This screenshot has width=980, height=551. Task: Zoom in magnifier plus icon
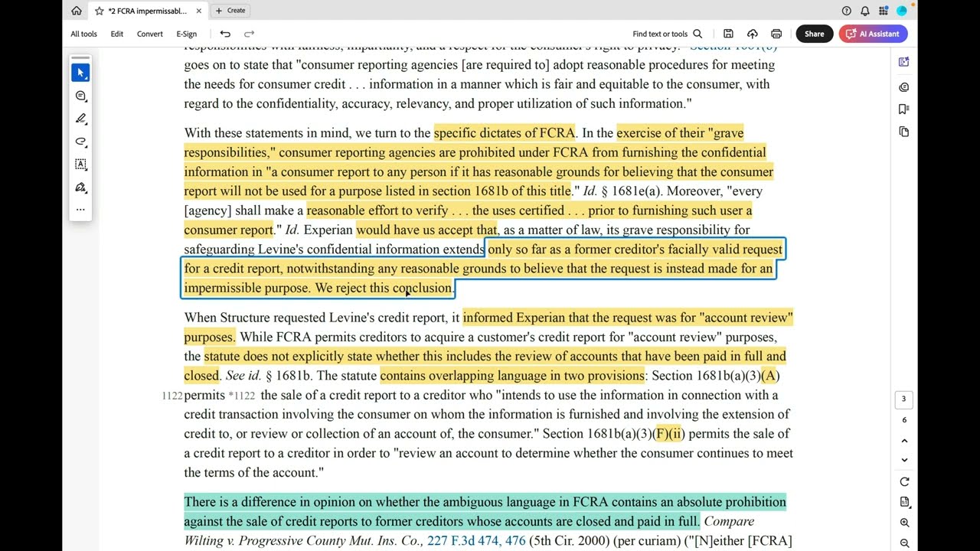[x=904, y=523]
